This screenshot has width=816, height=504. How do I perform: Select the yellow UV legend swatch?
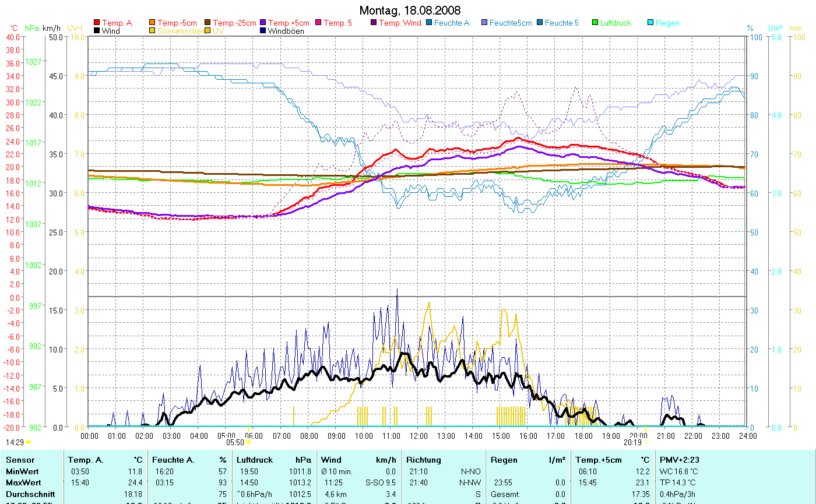pos(207,31)
